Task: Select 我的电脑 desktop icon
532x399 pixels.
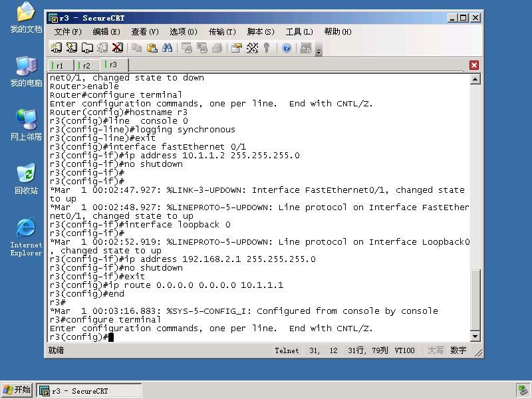Action: click(26, 72)
